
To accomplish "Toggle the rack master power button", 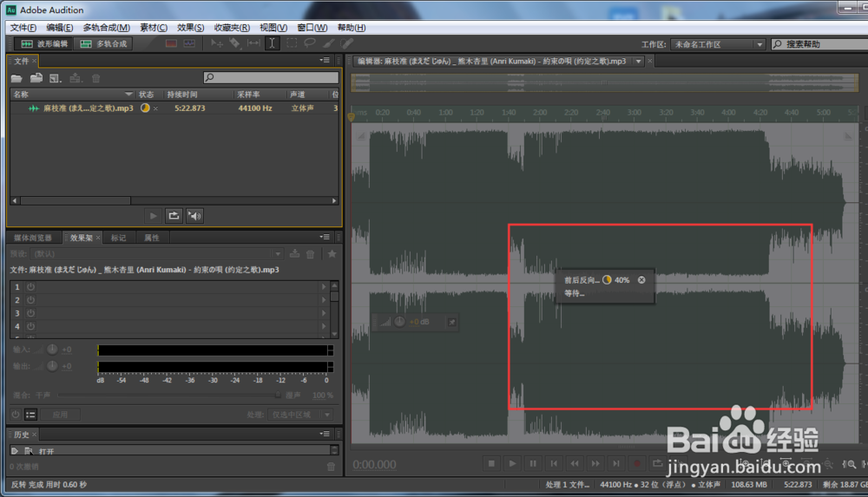I will pyautogui.click(x=16, y=414).
